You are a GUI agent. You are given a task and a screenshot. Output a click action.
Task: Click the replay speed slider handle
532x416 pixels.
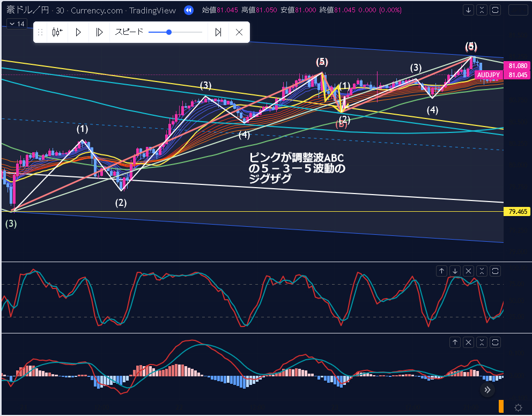pyautogui.click(x=169, y=32)
